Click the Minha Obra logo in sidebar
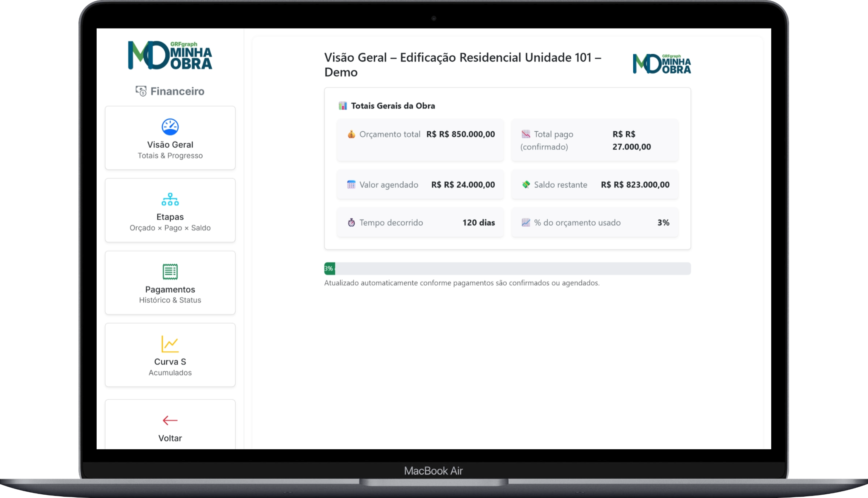The height and width of the screenshot is (498, 868). tap(170, 55)
